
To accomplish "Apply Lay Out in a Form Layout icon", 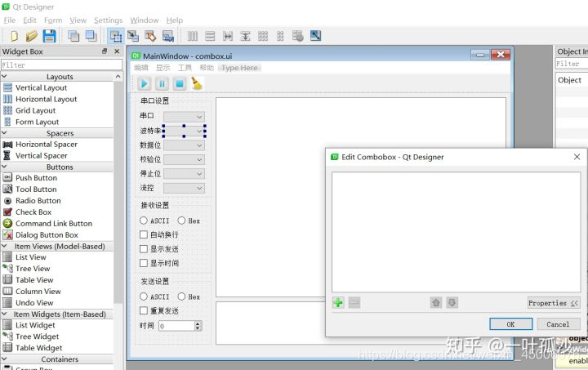I will [x=280, y=36].
